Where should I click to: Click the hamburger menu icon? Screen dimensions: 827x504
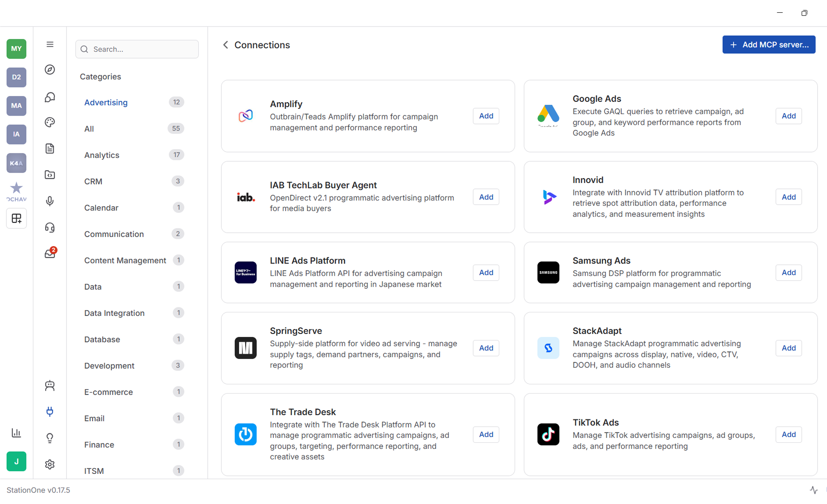[x=50, y=44]
